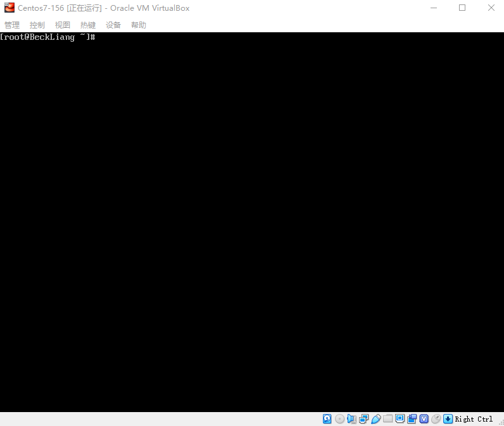The height and width of the screenshot is (426, 504).
Task: Open the 控制 menu
Action: 37,25
